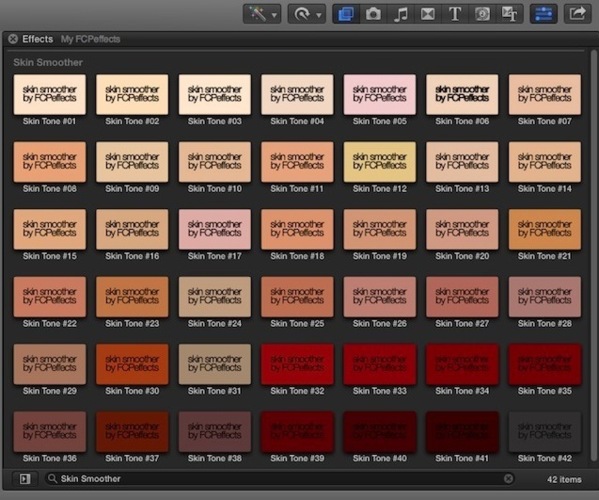Click the Skin Tone #23 label

[132, 324]
